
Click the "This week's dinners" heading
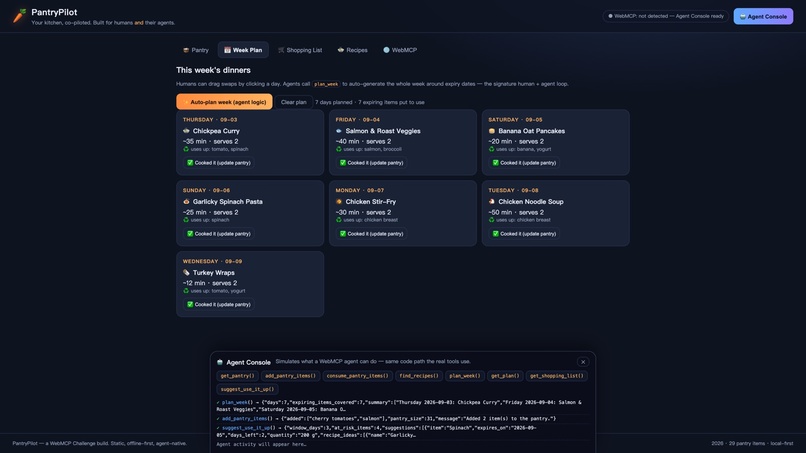click(213, 70)
